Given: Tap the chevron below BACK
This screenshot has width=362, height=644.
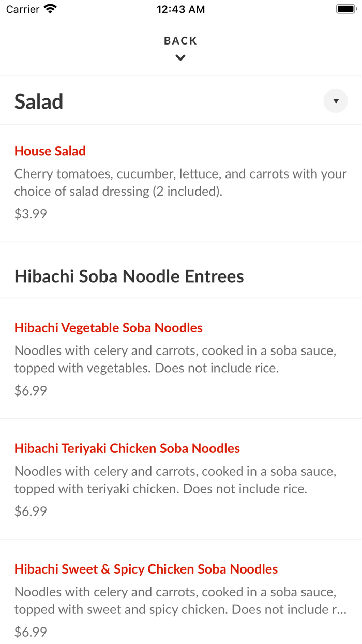Looking at the screenshot, I should (180, 57).
